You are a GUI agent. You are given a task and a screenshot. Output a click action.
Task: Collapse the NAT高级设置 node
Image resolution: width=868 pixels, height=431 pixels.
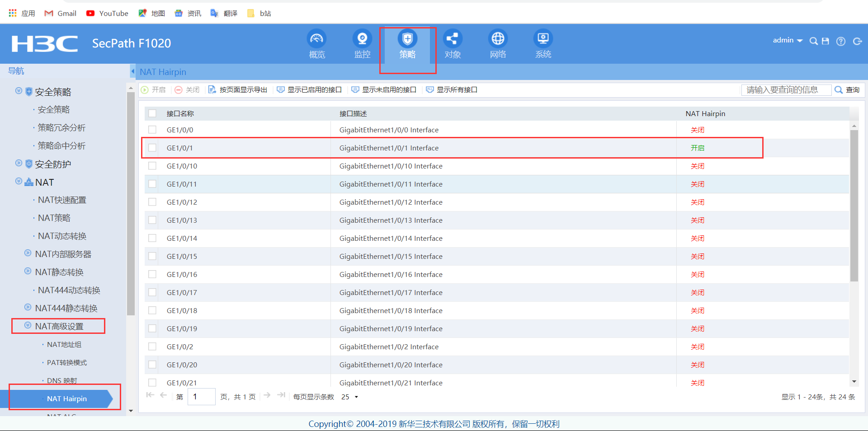point(28,325)
